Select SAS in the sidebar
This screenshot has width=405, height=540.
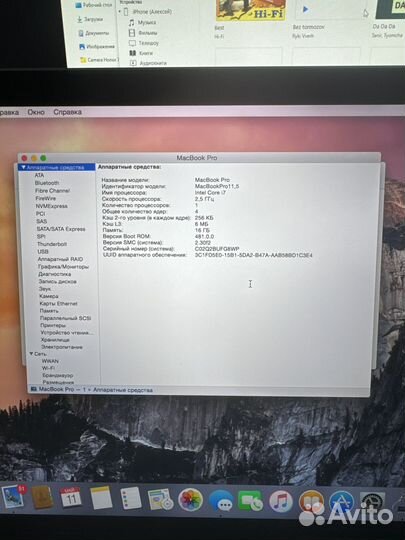click(x=42, y=221)
